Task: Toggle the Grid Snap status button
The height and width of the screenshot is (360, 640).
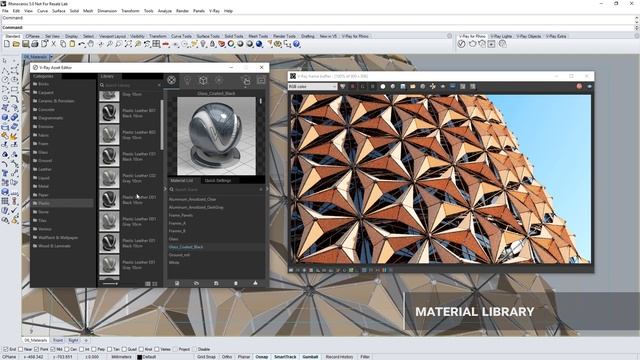Action: click(x=207, y=357)
